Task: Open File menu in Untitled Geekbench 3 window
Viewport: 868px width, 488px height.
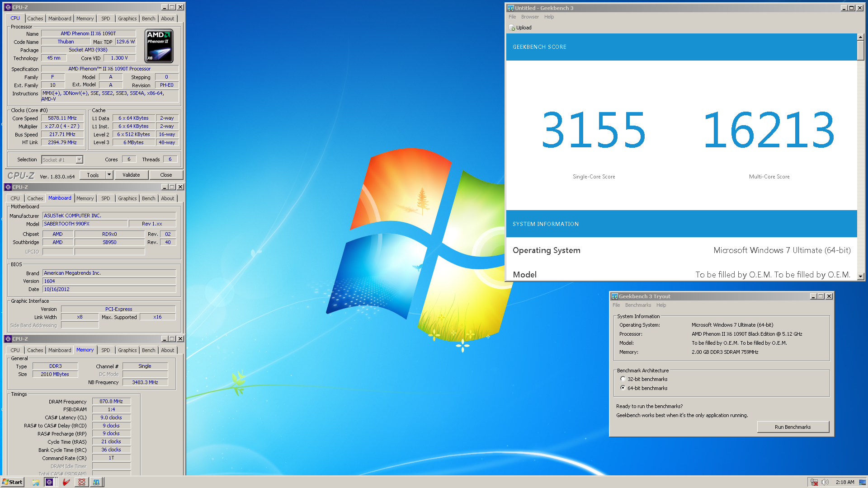Action: point(512,17)
